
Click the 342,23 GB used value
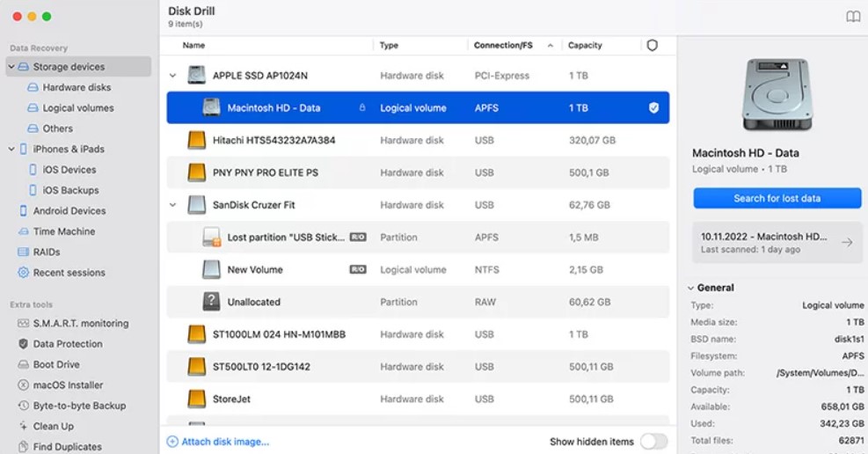click(x=842, y=423)
